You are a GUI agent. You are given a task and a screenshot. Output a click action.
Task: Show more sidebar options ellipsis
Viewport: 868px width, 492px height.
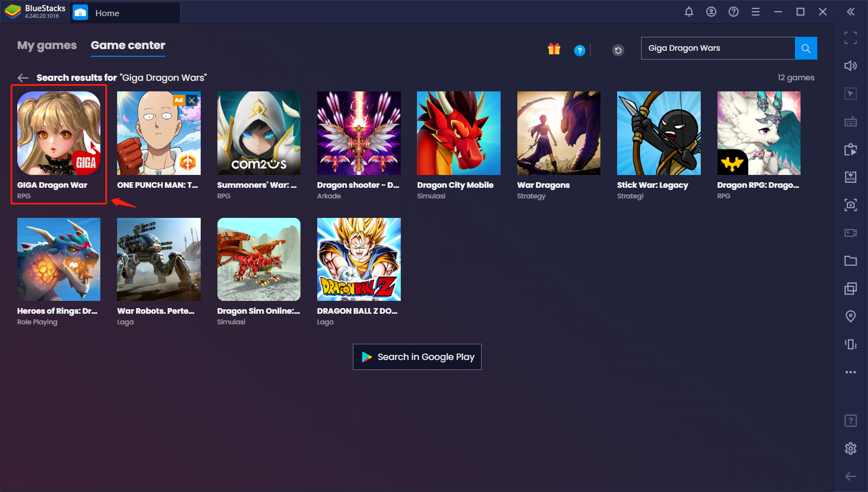[x=851, y=372]
